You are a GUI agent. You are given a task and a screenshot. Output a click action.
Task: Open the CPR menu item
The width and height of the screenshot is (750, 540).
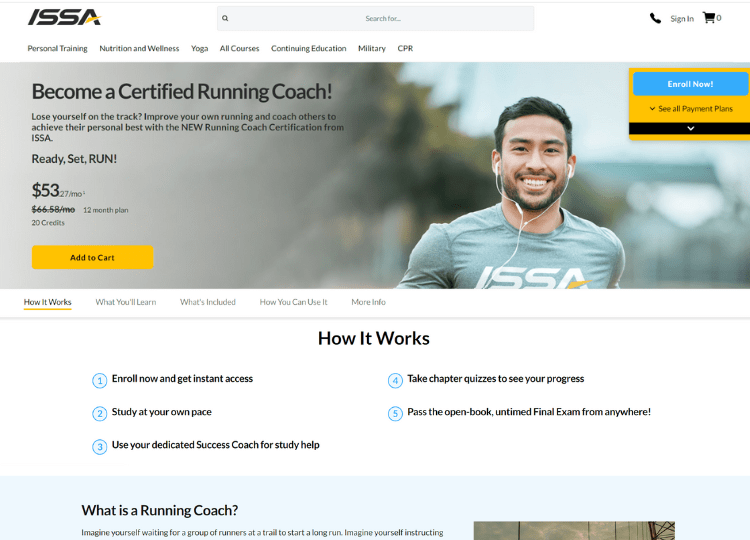405,48
